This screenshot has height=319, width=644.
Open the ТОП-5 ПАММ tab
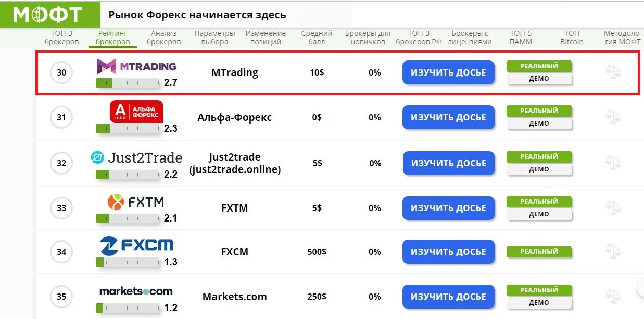[521, 38]
